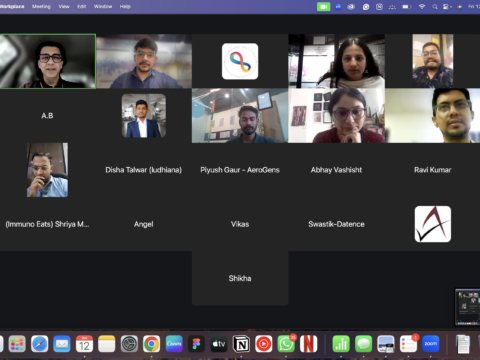Open the Meeting menu
This screenshot has width=480, height=360.
tap(41, 6)
